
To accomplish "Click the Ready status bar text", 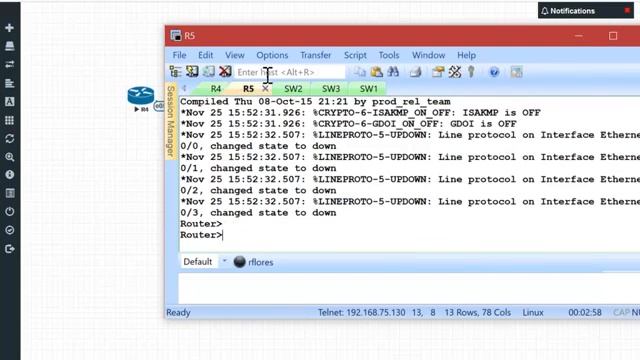I will coord(178,312).
